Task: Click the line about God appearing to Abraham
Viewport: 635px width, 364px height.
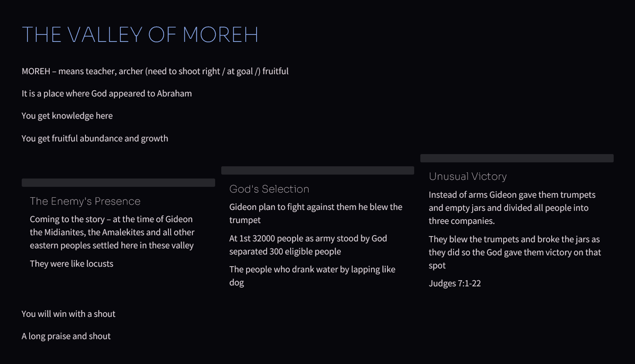Action: (x=107, y=93)
